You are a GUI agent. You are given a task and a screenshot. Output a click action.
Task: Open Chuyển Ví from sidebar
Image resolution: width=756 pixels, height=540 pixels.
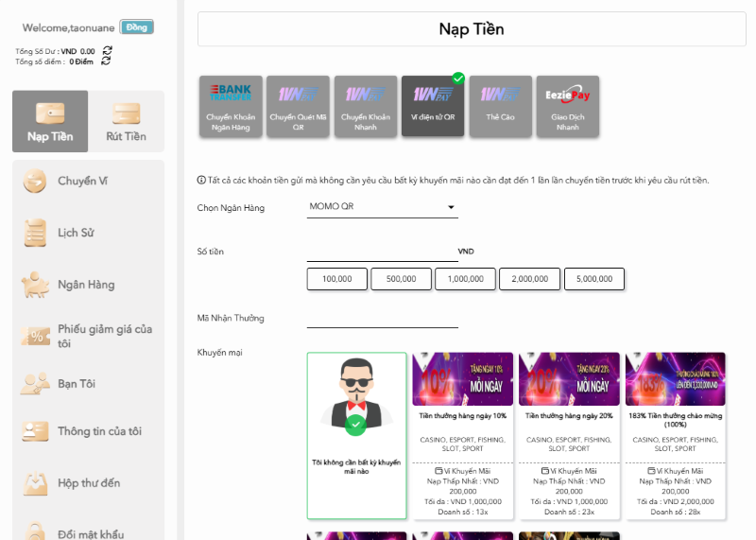(x=82, y=182)
